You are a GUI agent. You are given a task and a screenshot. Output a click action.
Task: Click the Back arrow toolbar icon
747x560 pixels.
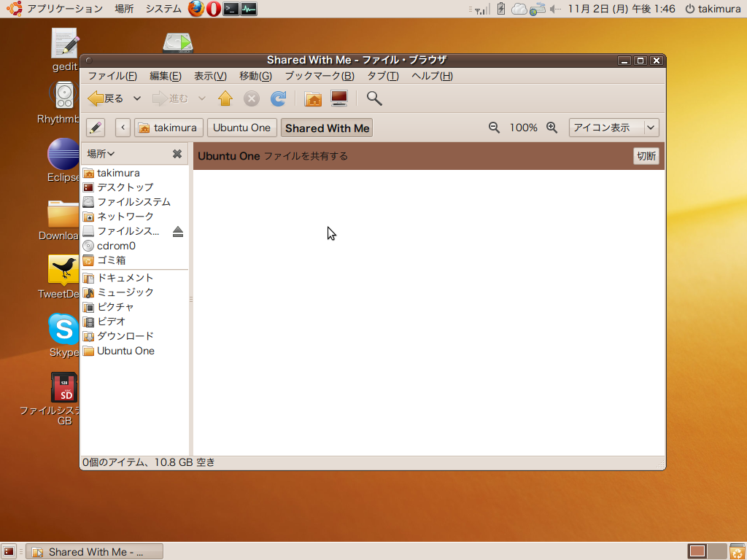(x=96, y=98)
